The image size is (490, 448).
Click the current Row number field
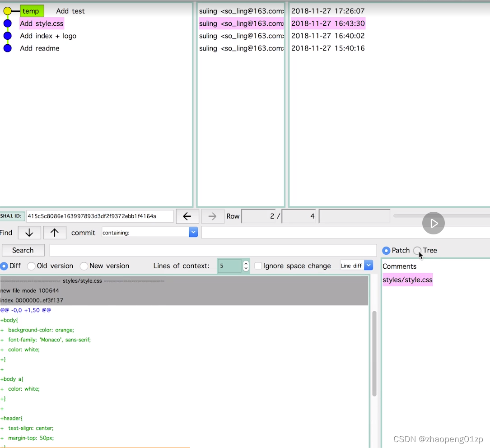click(x=259, y=216)
